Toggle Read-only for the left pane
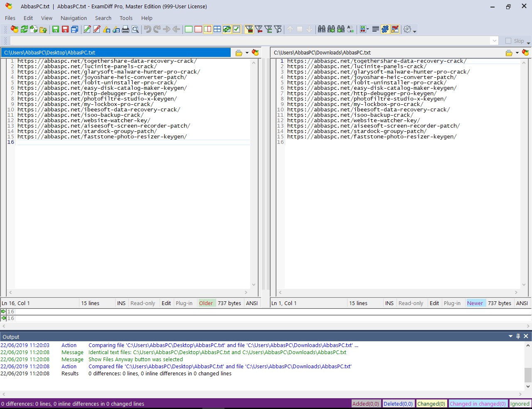This screenshot has width=532, height=409. pyautogui.click(x=143, y=303)
